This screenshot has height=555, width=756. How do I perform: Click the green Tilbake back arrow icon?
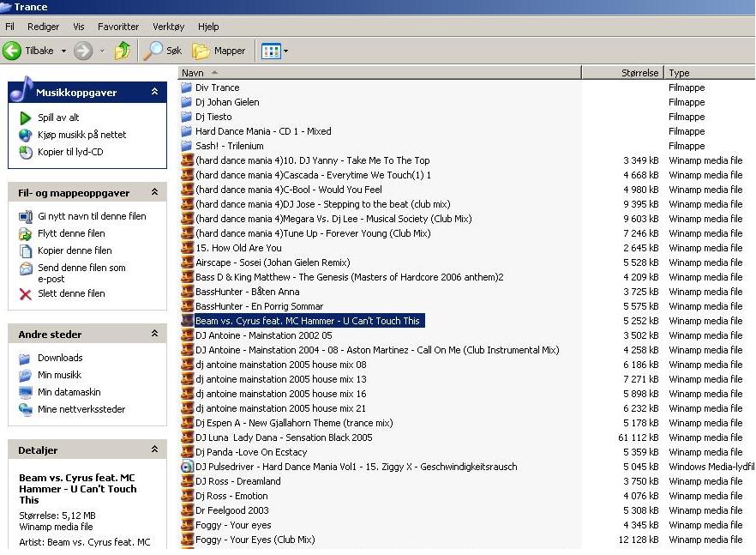12,51
